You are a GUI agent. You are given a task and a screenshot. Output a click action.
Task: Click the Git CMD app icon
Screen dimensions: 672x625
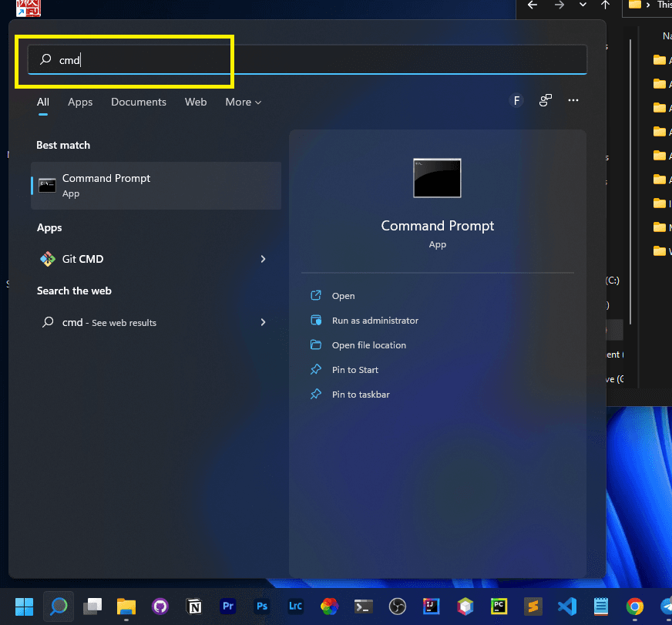(x=48, y=259)
